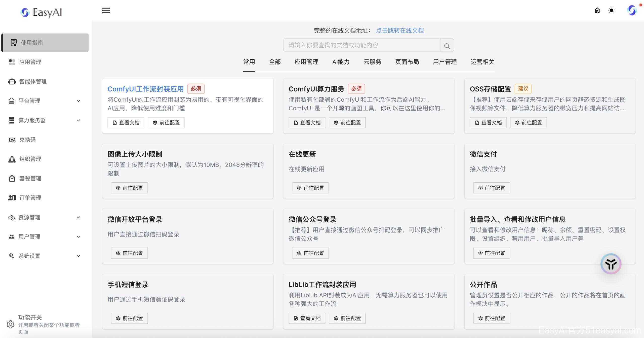Click 必须 tag on ComfyUI算力服务
The height and width of the screenshot is (338, 644).
click(356, 89)
